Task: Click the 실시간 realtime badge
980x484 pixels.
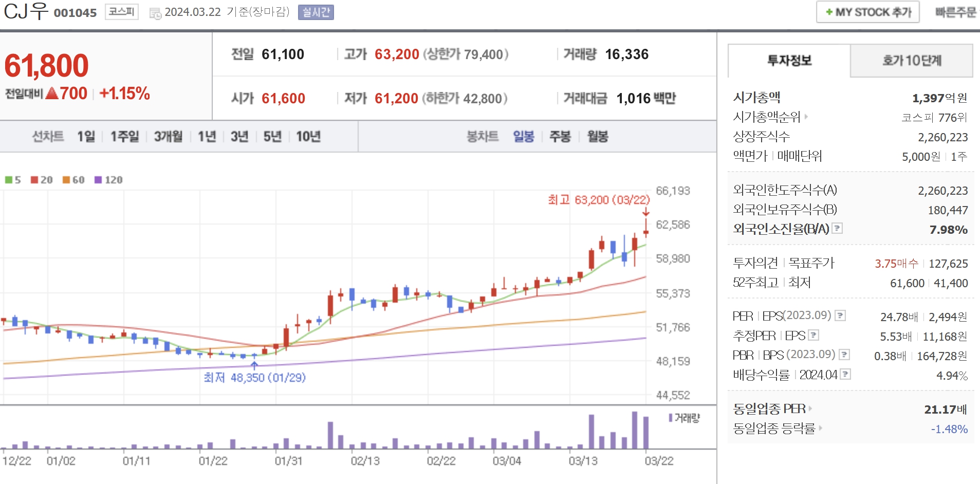Action: pos(316,12)
